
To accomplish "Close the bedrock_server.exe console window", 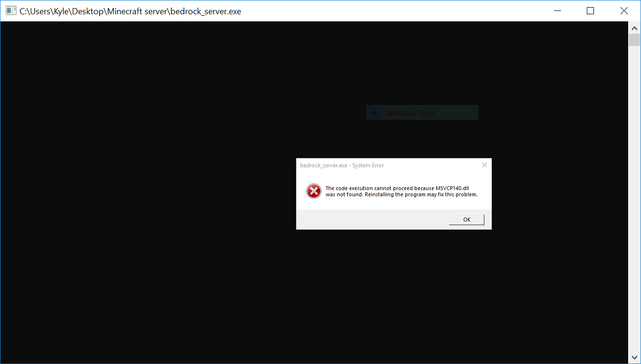I will (624, 11).
